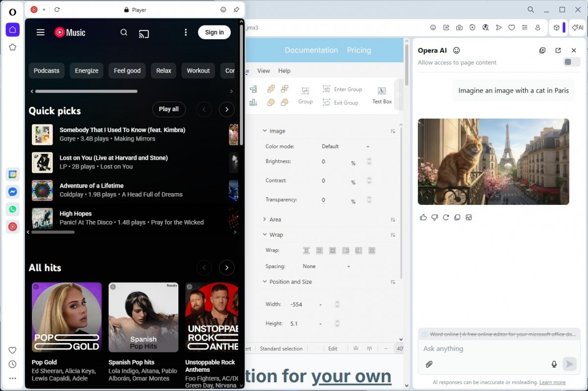Use the microphone in the Ask anything field
Viewport: 588px width, 391px height.
point(554,364)
